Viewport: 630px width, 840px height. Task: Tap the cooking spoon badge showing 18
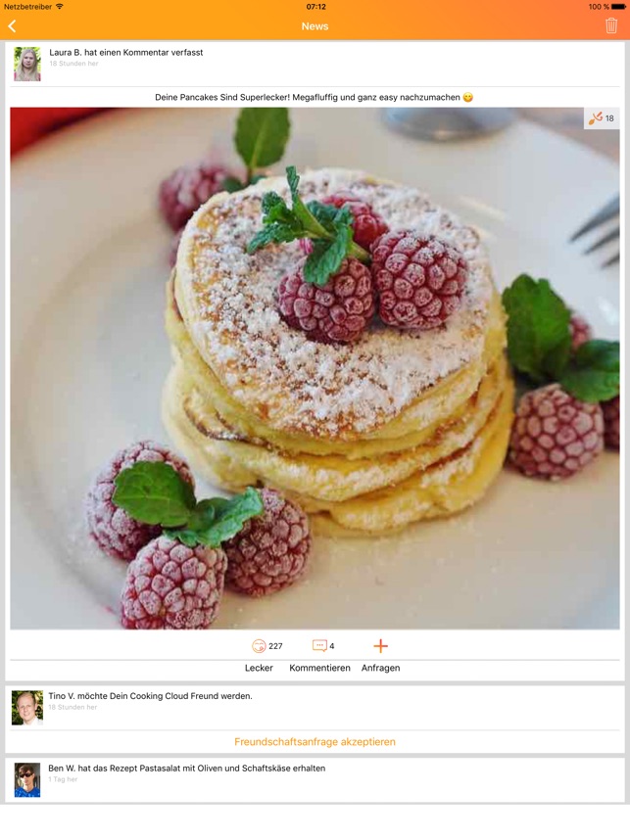tap(602, 118)
